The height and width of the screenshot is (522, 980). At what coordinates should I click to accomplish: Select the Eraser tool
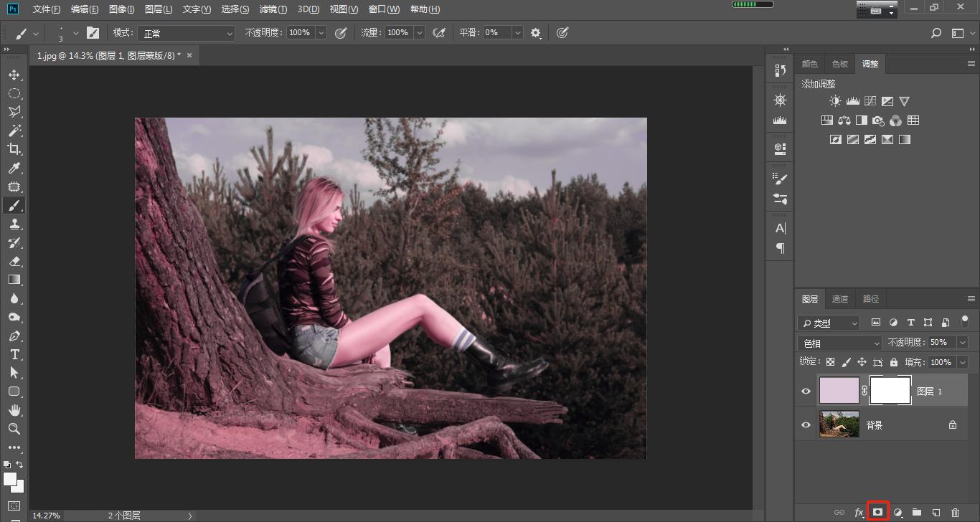pos(14,262)
